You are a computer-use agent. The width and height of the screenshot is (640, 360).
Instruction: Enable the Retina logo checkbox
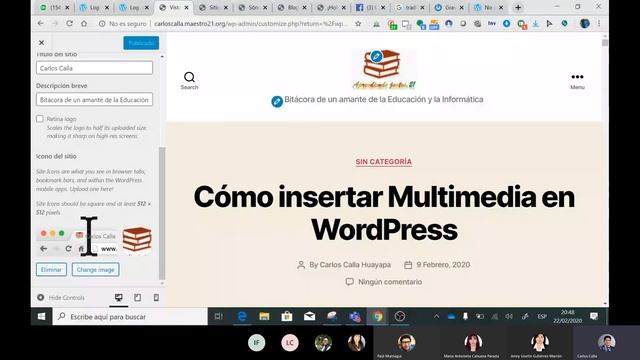point(40,119)
